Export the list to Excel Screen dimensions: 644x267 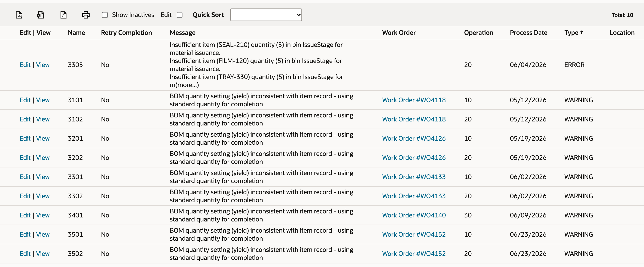(x=40, y=15)
